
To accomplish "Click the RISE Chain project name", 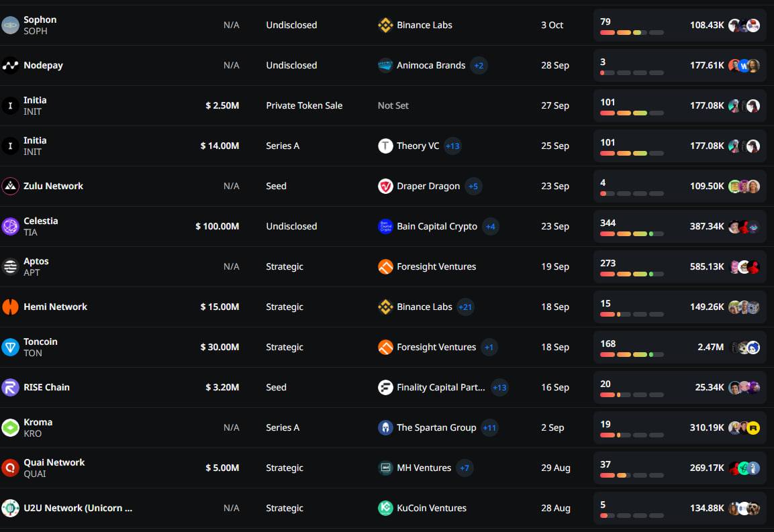I will pos(46,387).
